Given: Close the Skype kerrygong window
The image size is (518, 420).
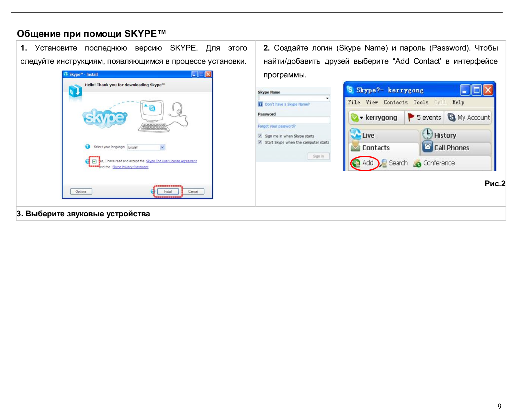Looking at the screenshot, I should click(x=488, y=90).
